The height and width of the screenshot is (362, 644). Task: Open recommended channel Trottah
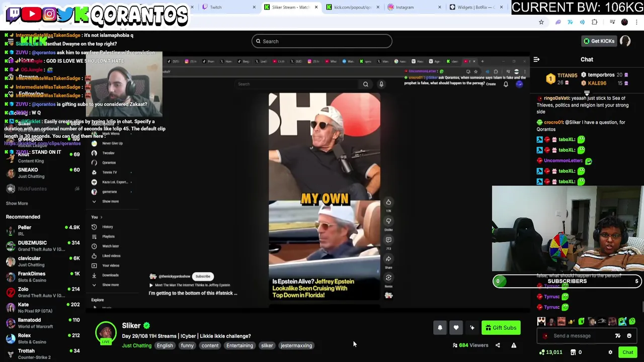[x=43, y=354]
